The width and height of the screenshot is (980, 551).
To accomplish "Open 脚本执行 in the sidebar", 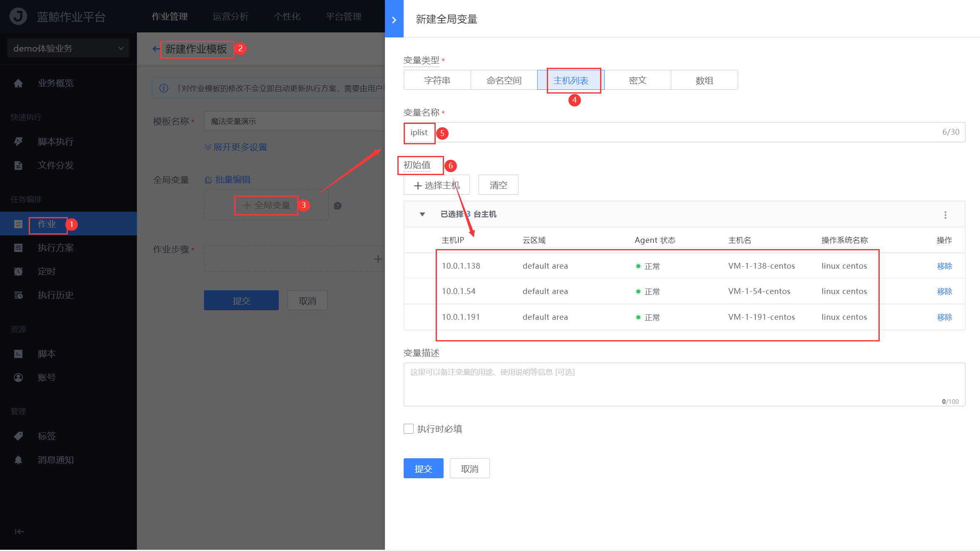I will [56, 142].
